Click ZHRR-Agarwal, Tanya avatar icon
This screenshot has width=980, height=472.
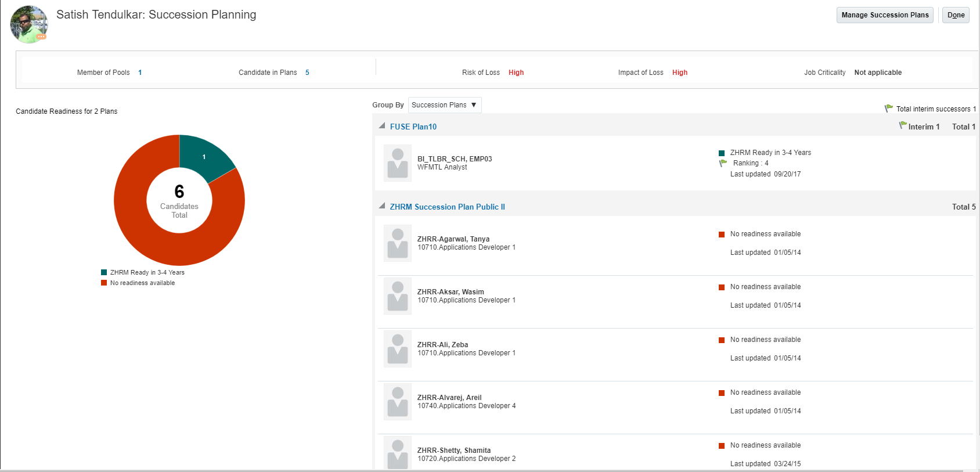click(398, 243)
